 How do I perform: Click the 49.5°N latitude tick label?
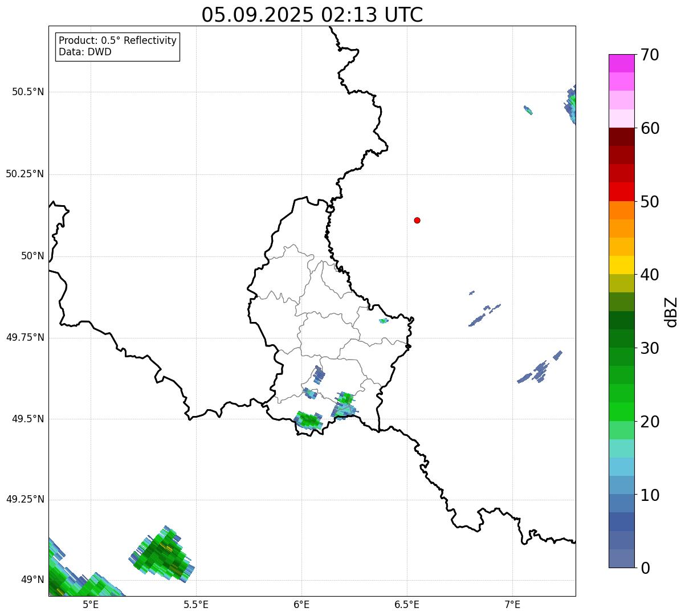[27, 419]
